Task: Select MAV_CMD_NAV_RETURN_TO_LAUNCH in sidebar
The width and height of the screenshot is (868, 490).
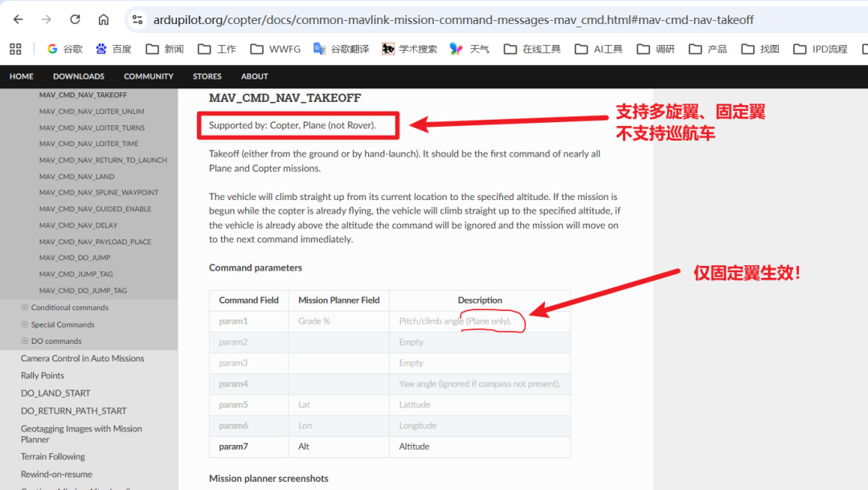Action: click(103, 161)
